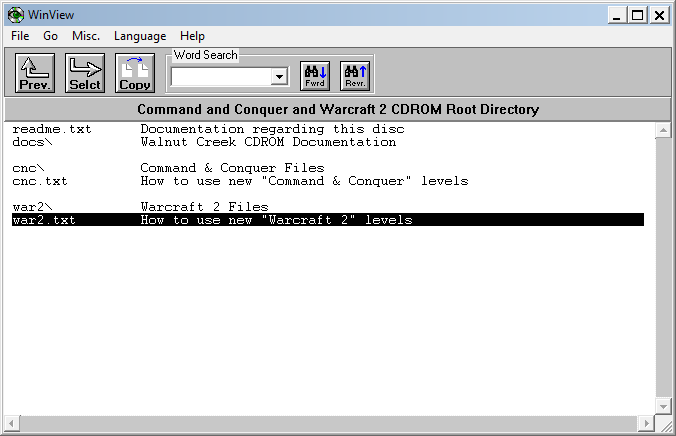Open the Go menu
This screenshot has width=676, height=436.
pyautogui.click(x=50, y=36)
